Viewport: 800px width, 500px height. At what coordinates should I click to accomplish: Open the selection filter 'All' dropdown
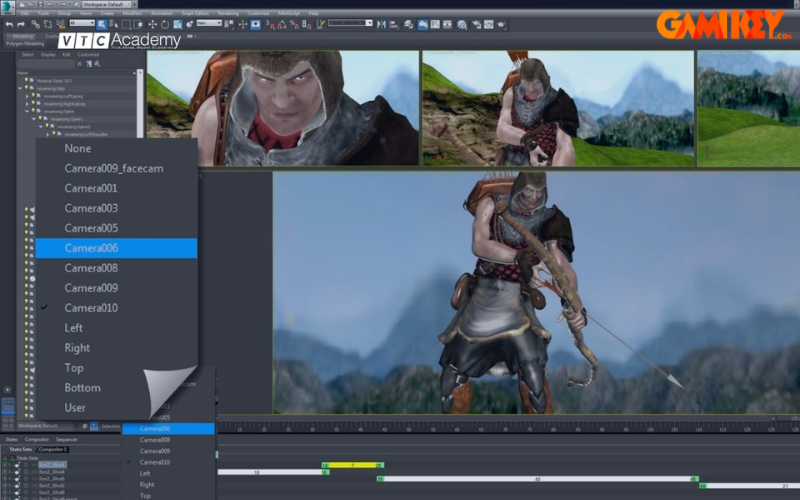click(x=82, y=23)
